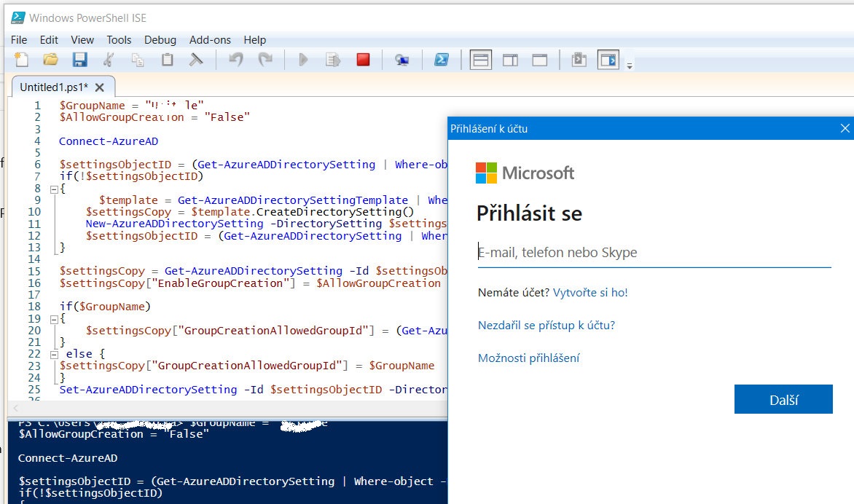Open the View menu
The width and height of the screenshot is (854, 504).
82,40
